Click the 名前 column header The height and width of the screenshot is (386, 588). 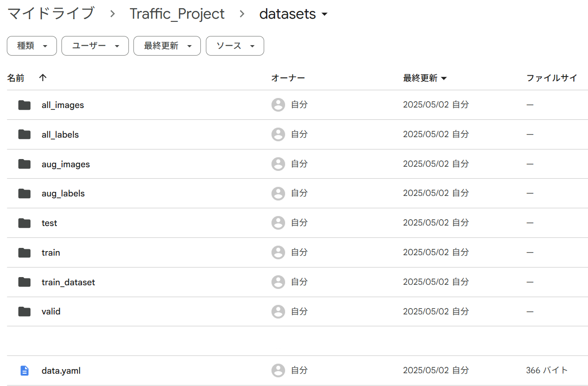pyautogui.click(x=15, y=78)
